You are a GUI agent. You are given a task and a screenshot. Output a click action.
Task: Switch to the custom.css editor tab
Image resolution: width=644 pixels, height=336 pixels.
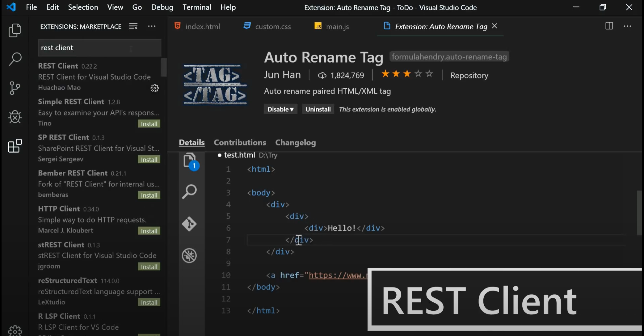(267, 27)
